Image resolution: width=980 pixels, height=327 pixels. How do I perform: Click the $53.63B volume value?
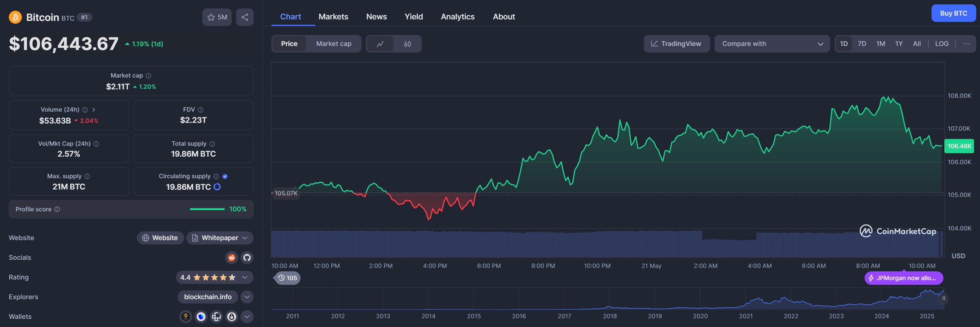pos(55,121)
